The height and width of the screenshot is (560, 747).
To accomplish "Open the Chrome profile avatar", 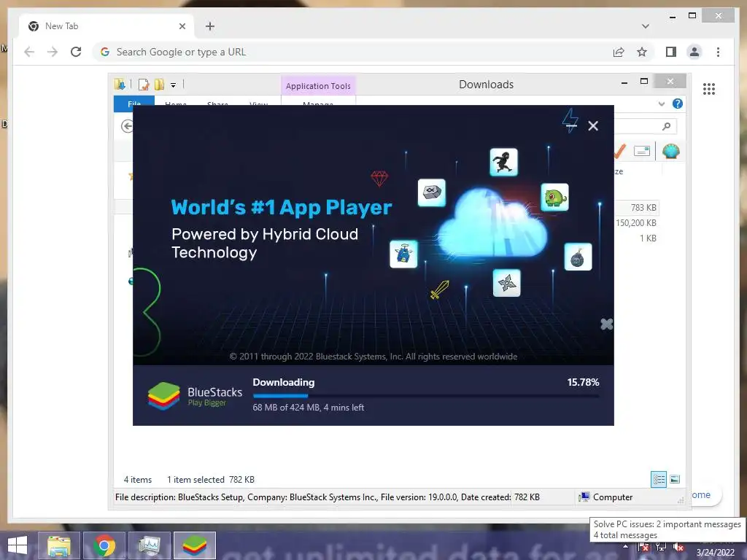I will click(x=694, y=52).
